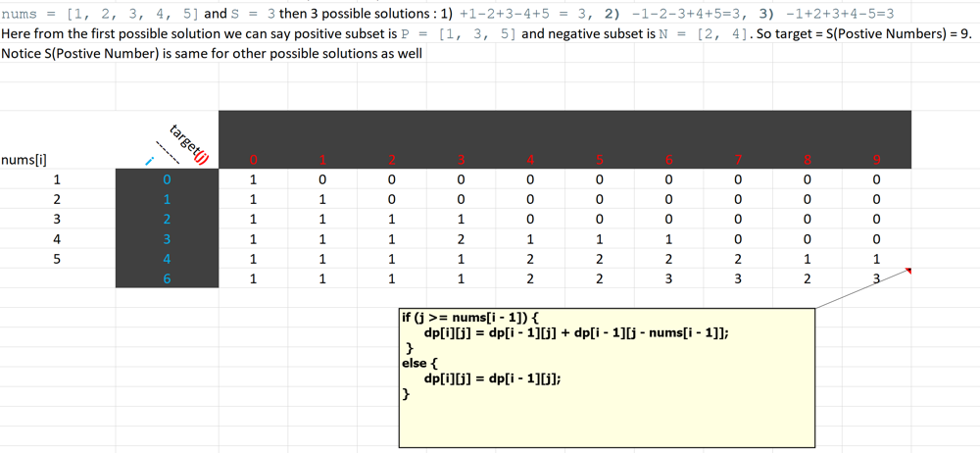Viewport: 980px width, 453px height.
Task: Click red column header 0
Action: click(253, 160)
